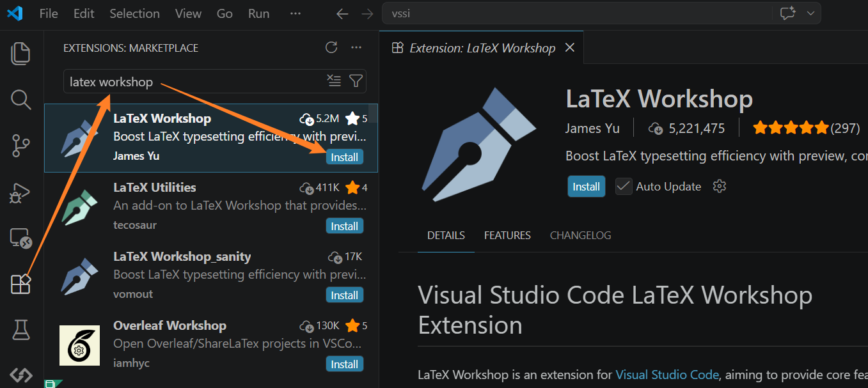Screen dimensions: 868x388
Task: Select the LaTeX Utilities list title
Action: pyautogui.click(x=155, y=187)
